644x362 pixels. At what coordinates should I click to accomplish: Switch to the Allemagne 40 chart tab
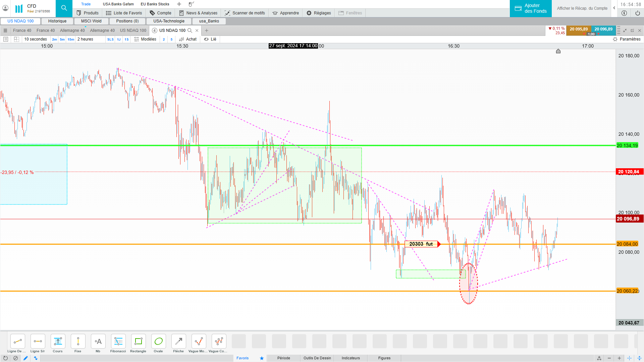coord(72,31)
